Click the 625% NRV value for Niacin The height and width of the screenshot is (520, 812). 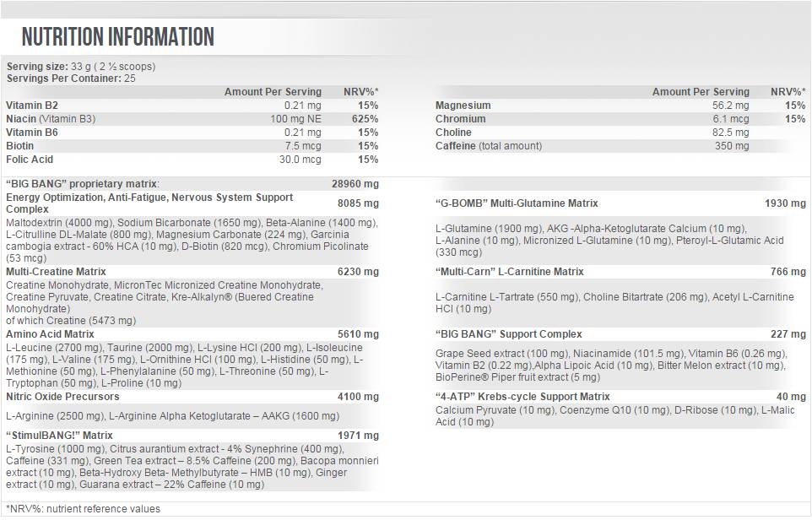pyautogui.click(x=366, y=119)
